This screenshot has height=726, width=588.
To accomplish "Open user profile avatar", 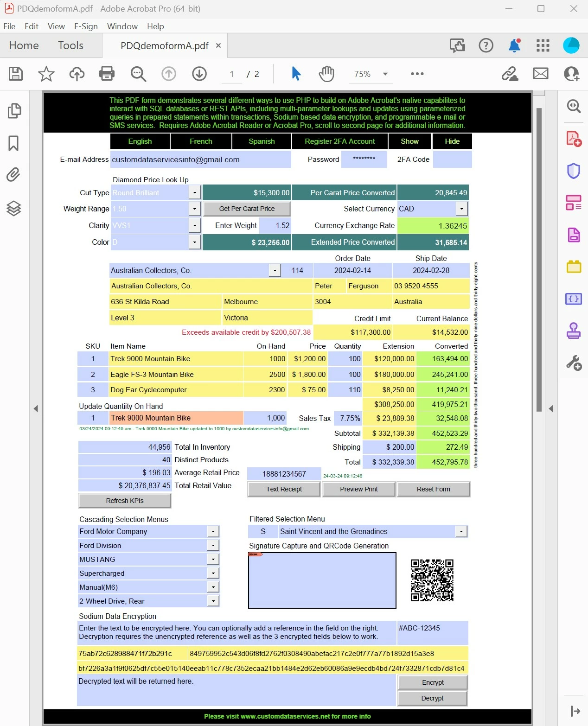I will (571, 45).
